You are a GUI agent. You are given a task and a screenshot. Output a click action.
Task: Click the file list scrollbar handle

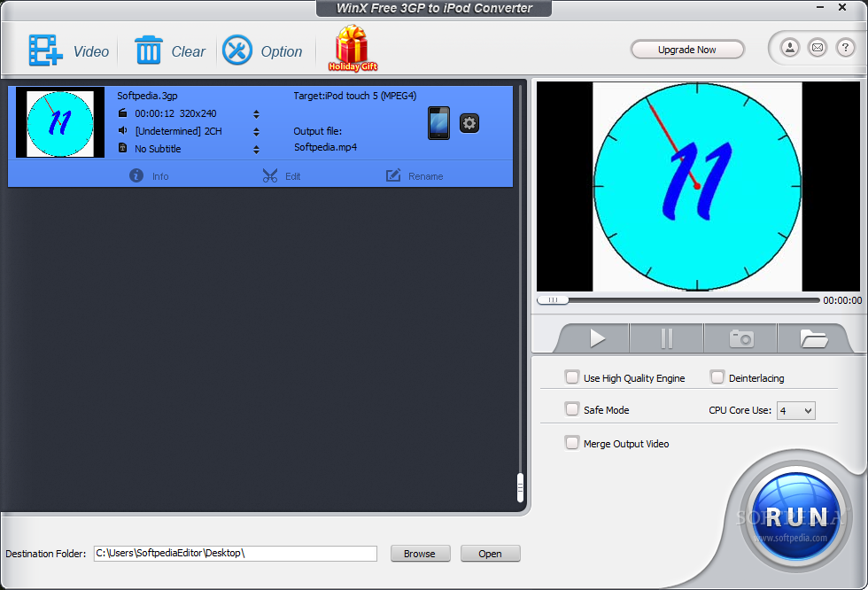tap(521, 487)
